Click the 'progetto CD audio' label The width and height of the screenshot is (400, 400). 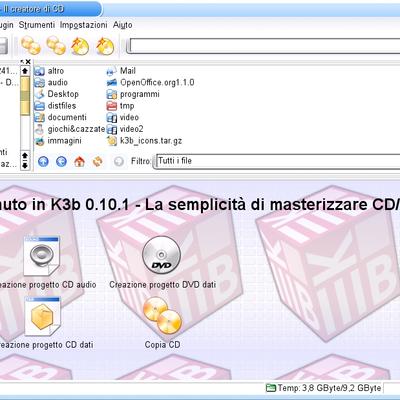tap(63, 285)
